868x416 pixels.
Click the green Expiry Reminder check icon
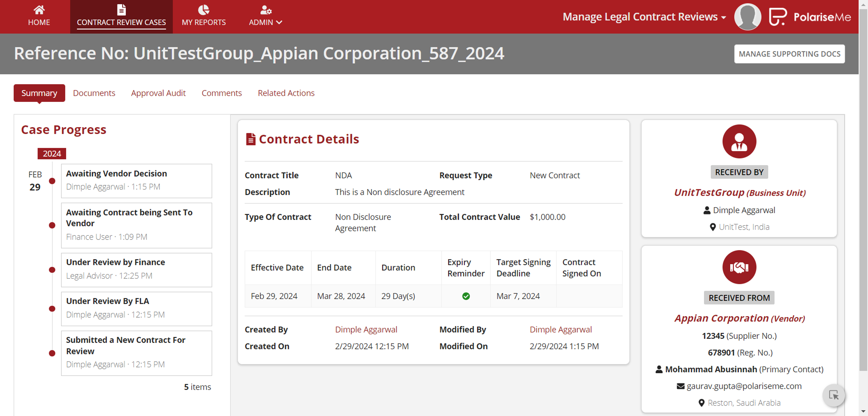[x=466, y=296]
